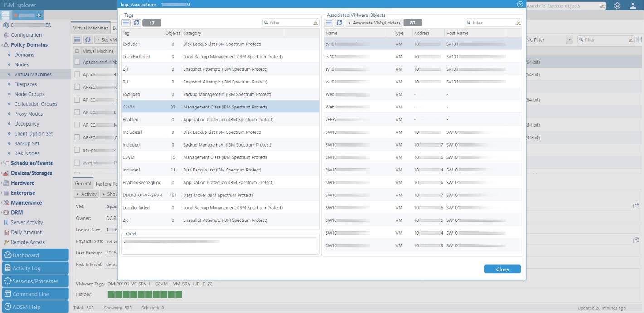644x313 pixels.
Task: Click Close button in Tags Associations dialog
Action: pos(503,269)
